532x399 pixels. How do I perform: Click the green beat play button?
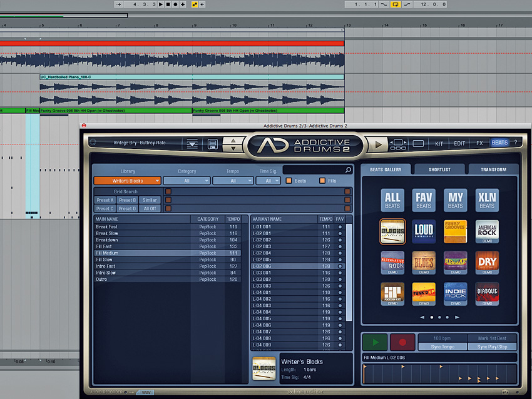(x=375, y=342)
